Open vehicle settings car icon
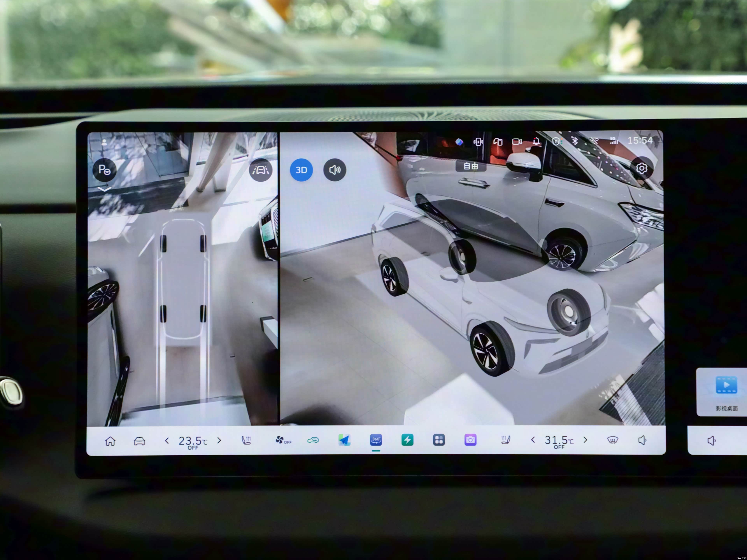Viewport: 747px width, 560px height. (139, 441)
